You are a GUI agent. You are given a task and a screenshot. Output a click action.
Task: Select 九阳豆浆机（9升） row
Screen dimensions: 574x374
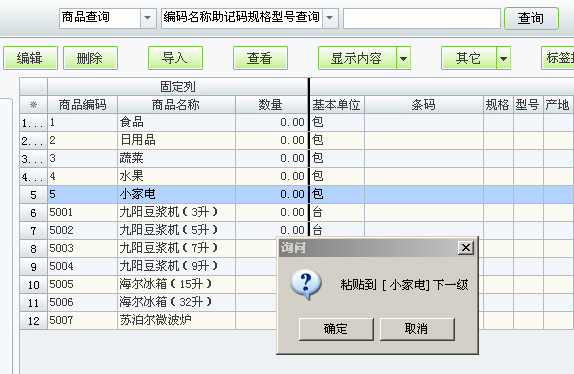(148, 266)
